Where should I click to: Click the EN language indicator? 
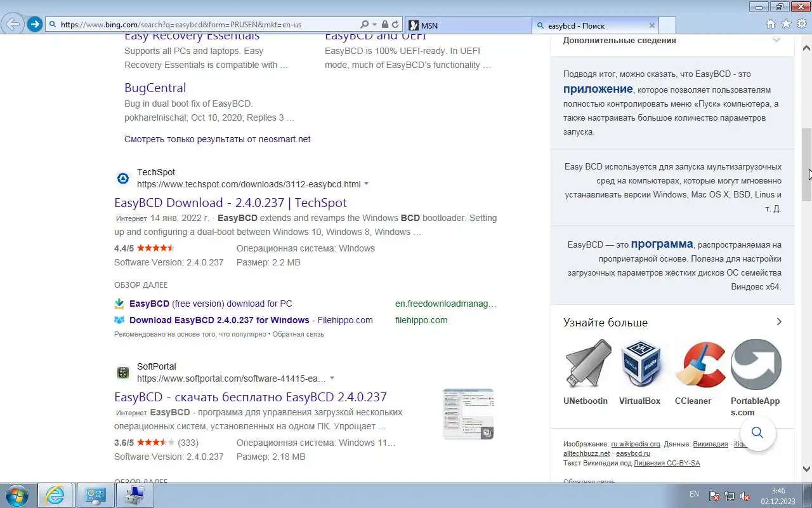694,494
